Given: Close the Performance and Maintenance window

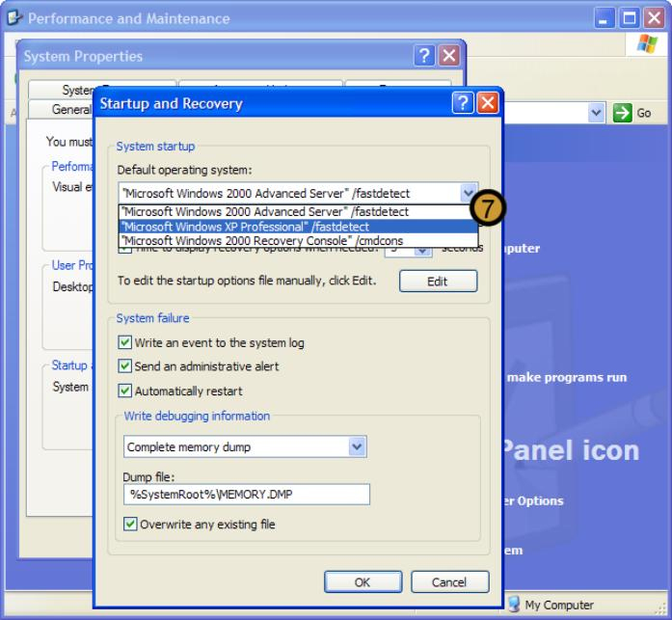Looking at the screenshot, I should pos(655,18).
